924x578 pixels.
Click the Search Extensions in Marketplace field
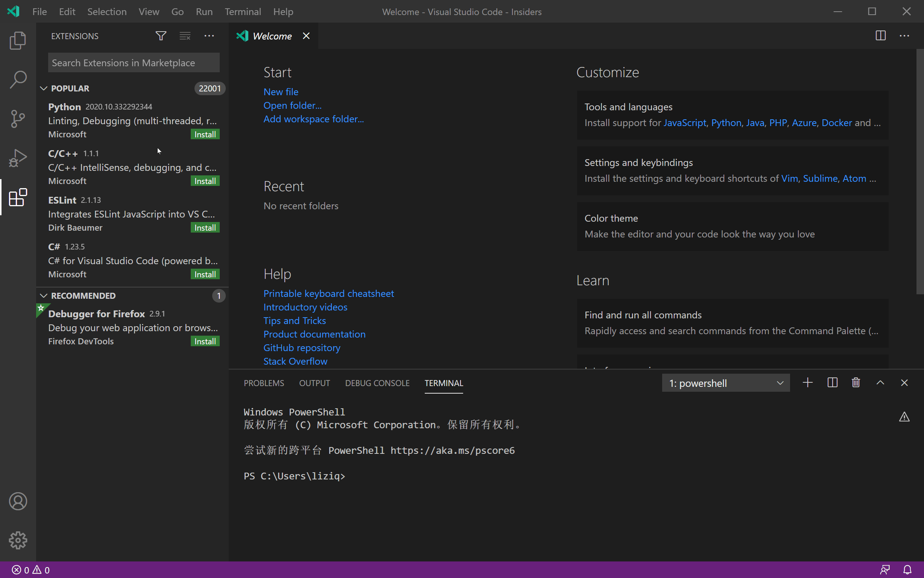133,62
